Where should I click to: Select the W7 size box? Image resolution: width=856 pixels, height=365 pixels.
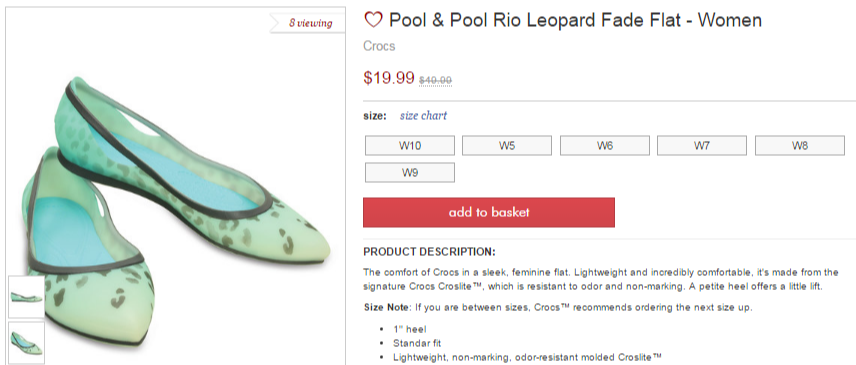click(702, 146)
